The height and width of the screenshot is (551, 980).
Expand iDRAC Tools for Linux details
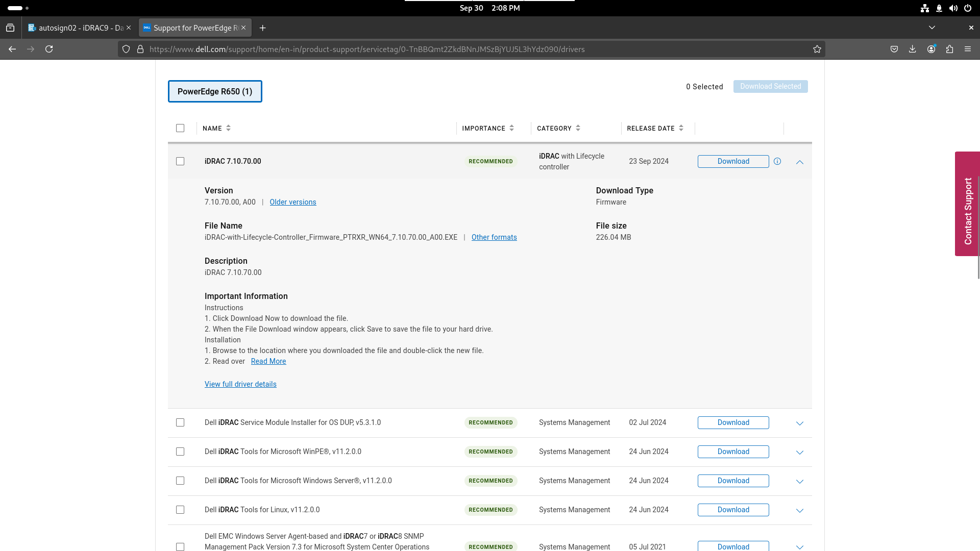click(x=800, y=510)
